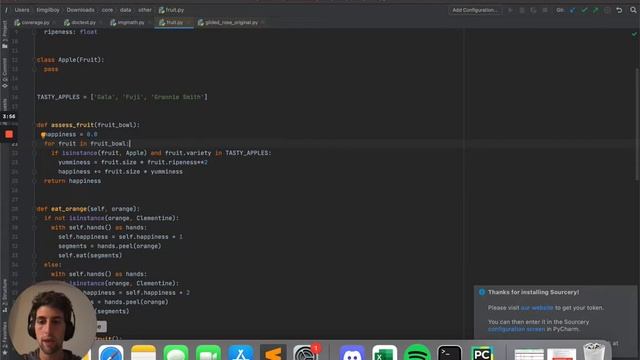
Task: Open Search Everywhere magnifier icon
Action: pos(633,10)
